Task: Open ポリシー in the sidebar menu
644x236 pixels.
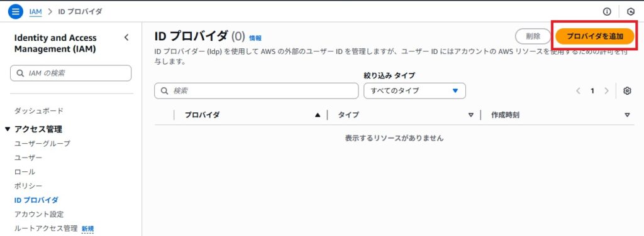Action: (x=28, y=186)
